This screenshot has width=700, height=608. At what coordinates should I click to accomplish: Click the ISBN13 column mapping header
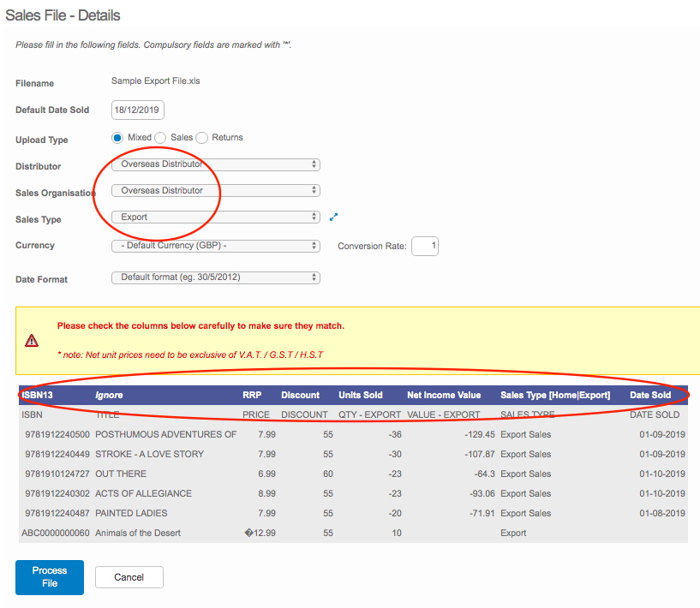[x=39, y=395]
